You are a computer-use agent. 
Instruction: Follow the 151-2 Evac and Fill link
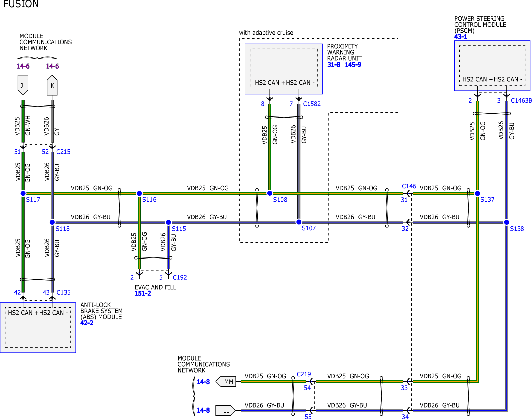[x=143, y=293]
